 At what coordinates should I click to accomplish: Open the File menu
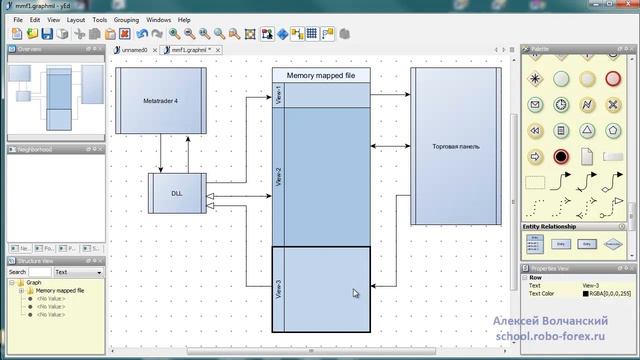pos(18,20)
